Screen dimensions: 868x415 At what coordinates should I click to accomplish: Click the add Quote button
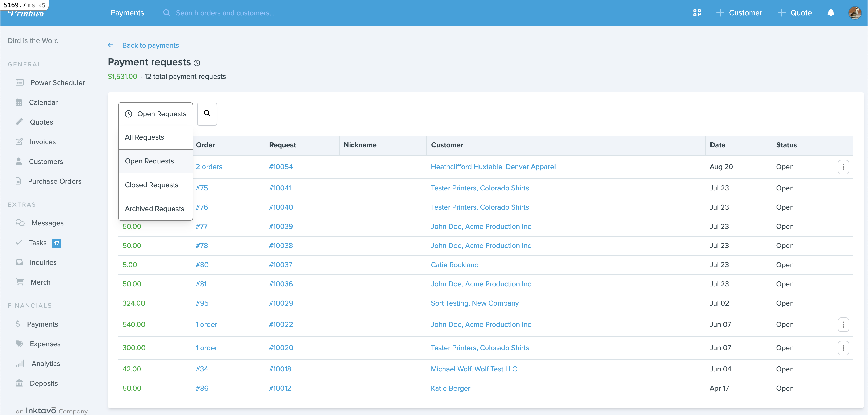tap(794, 13)
